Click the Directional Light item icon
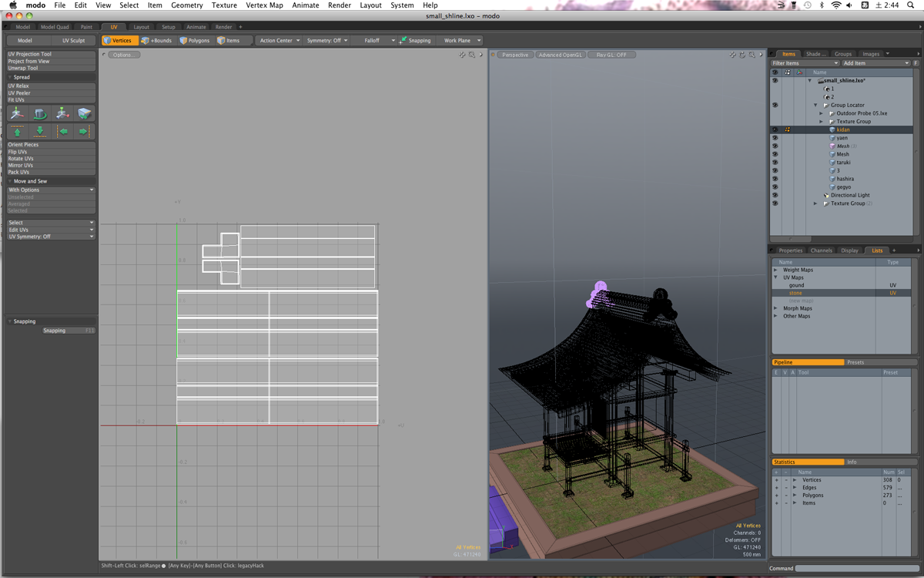The width and height of the screenshot is (924, 578). click(x=826, y=195)
